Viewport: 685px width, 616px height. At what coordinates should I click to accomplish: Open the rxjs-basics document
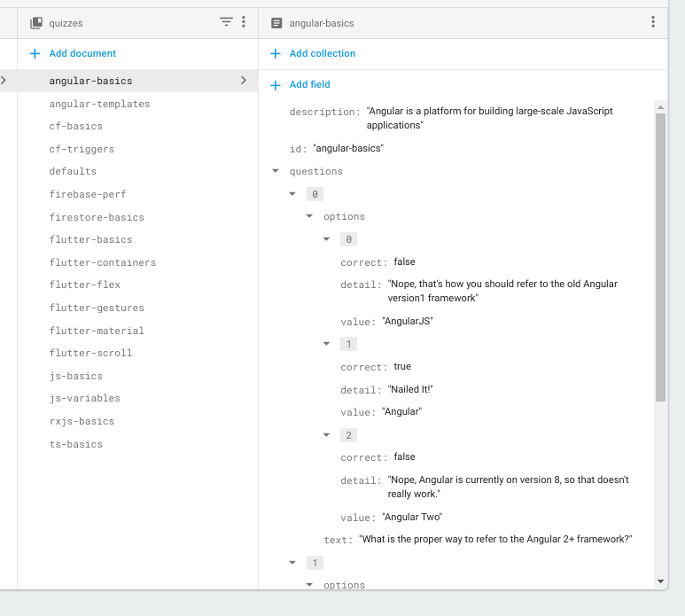point(82,421)
